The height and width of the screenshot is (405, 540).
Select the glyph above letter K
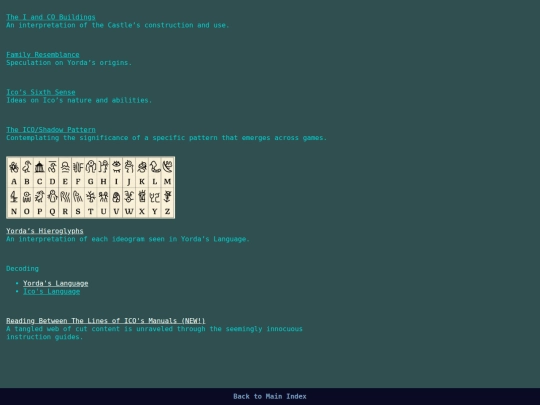tap(142, 167)
